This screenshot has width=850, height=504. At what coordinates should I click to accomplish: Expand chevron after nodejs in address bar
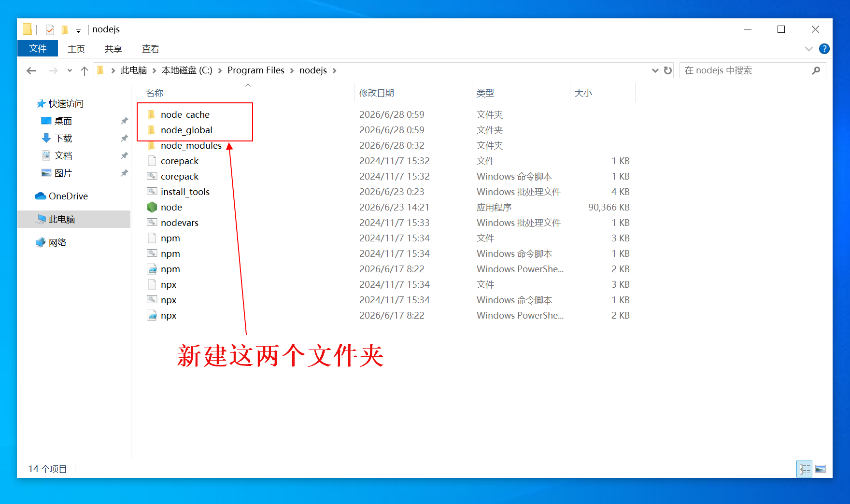click(x=334, y=70)
